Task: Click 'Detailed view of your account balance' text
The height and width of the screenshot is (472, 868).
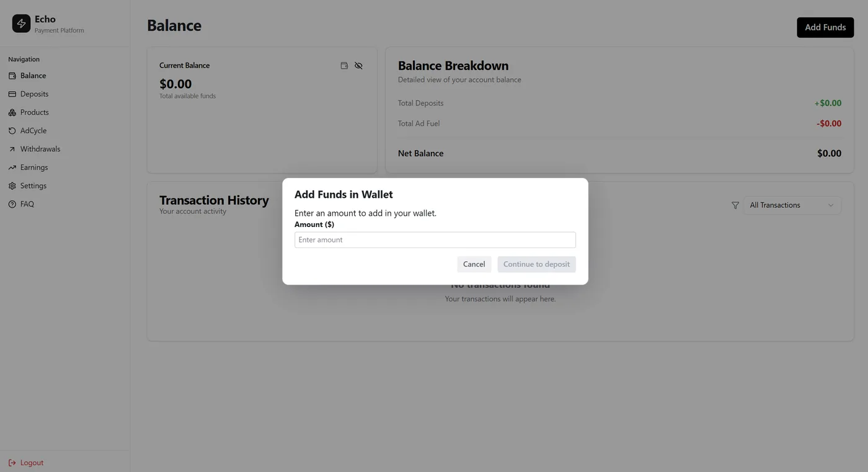Action: [459, 80]
